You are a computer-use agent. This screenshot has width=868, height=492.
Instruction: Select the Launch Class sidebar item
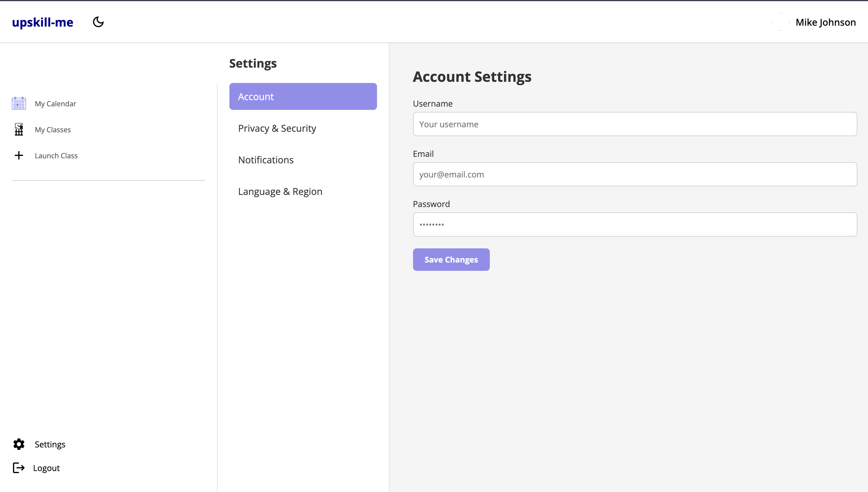click(x=56, y=156)
